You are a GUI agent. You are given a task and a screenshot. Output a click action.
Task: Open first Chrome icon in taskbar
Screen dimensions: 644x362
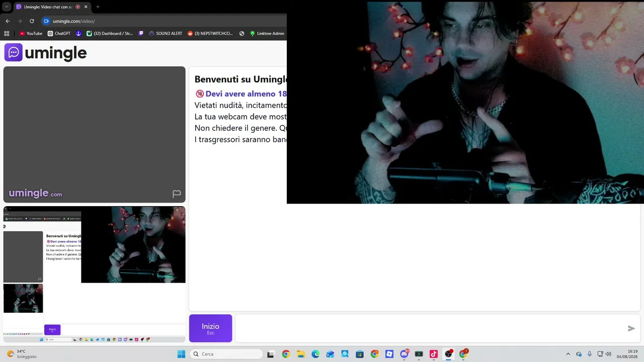286,354
